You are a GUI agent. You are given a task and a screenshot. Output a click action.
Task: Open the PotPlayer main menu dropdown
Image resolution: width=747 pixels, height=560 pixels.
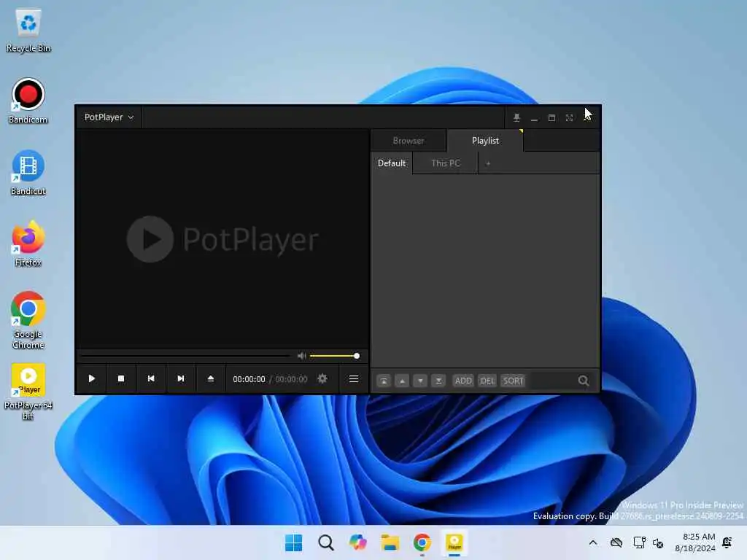tap(109, 117)
